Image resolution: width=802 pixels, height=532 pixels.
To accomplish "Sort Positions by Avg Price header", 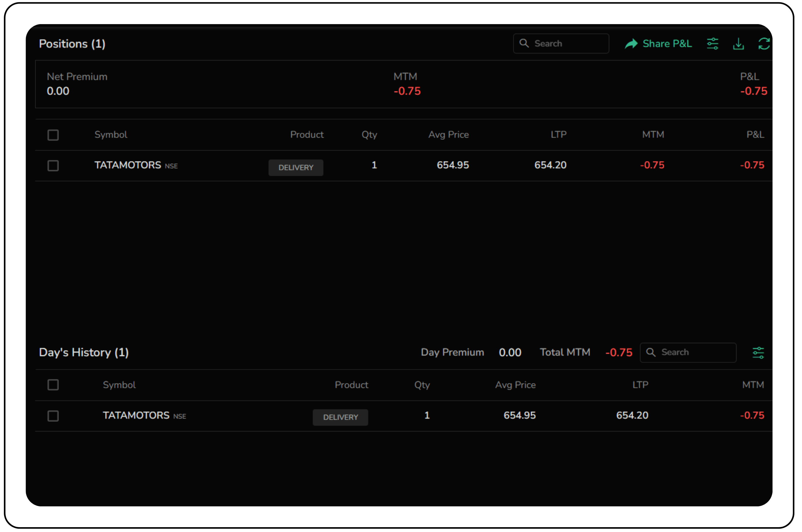I will pyautogui.click(x=448, y=135).
